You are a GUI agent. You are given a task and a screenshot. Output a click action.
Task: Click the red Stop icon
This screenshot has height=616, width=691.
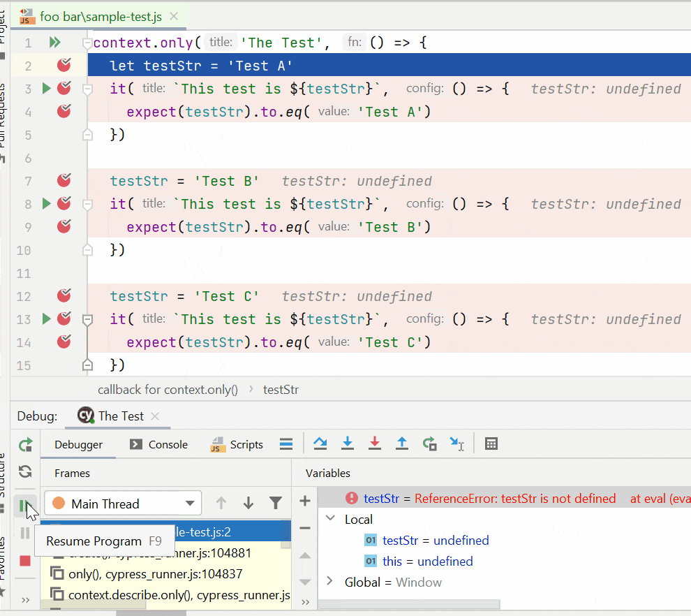25,560
